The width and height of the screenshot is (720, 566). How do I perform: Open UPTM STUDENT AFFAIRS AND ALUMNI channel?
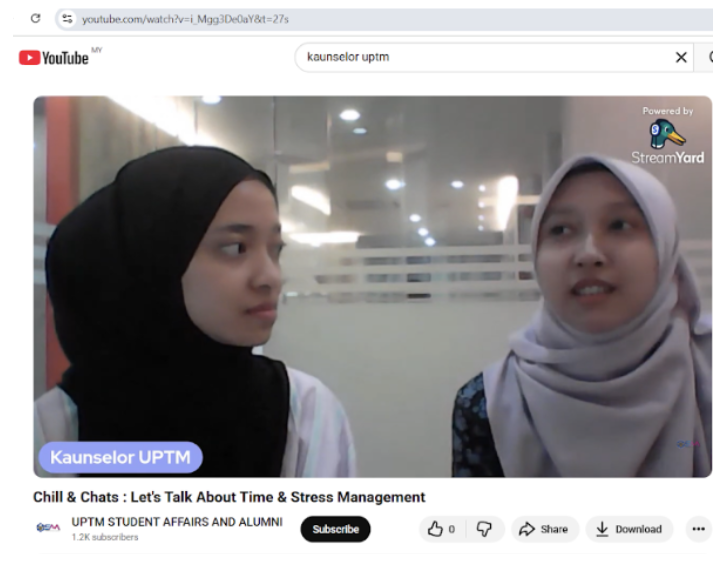coord(177,522)
